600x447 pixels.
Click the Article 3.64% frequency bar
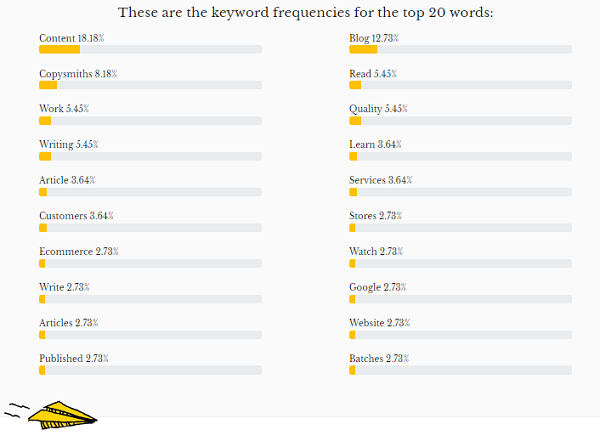click(150, 192)
